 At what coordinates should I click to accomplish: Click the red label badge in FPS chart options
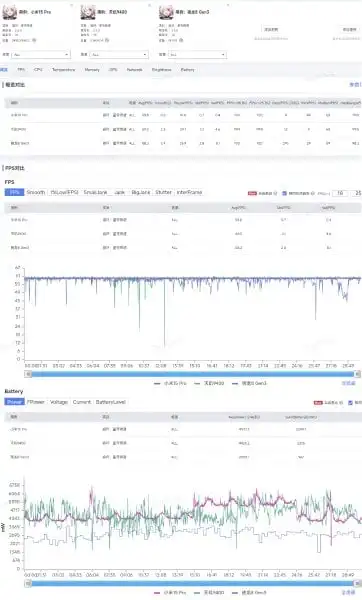point(252,193)
